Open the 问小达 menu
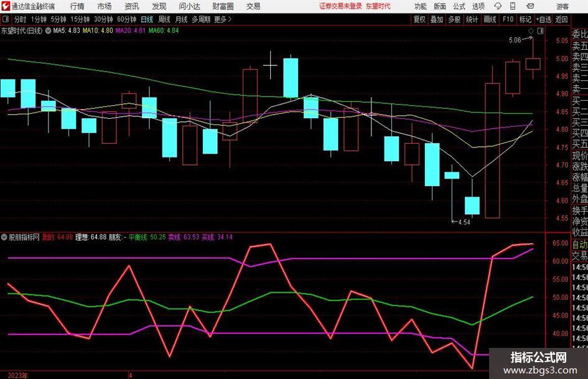 click(189, 6)
